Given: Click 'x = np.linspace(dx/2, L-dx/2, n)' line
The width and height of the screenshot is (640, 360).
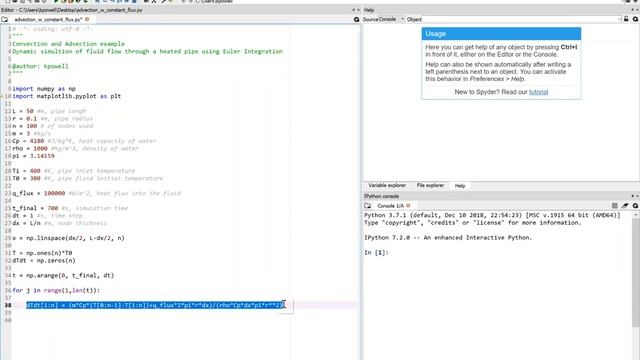Looking at the screenshot, I should (x=69, y=238).
